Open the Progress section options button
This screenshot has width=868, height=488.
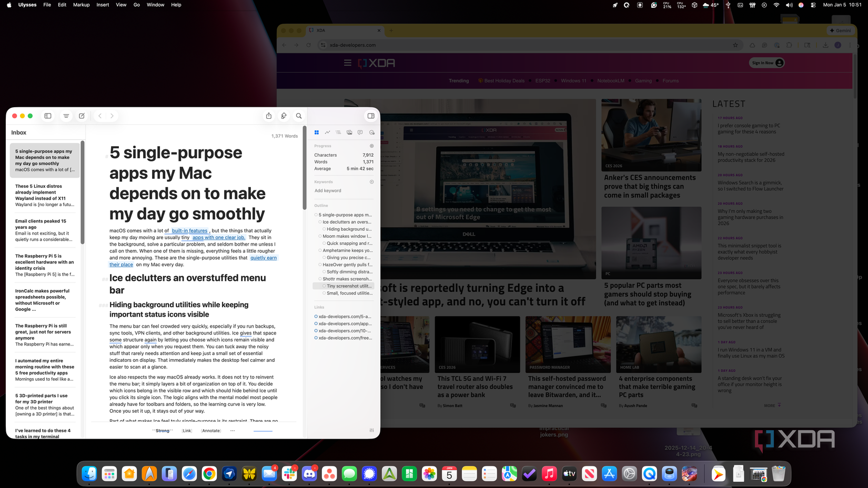(372, 146)
